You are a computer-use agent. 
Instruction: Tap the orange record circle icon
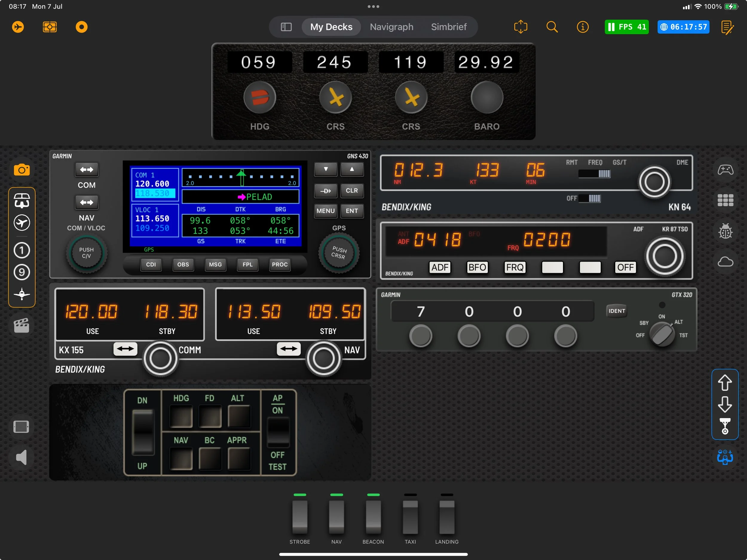81,27
